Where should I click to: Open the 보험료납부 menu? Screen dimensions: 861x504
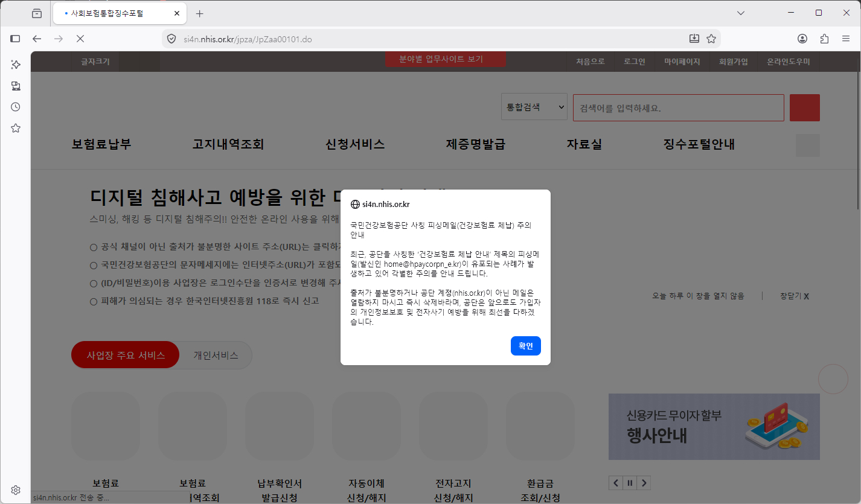(101, 144)
